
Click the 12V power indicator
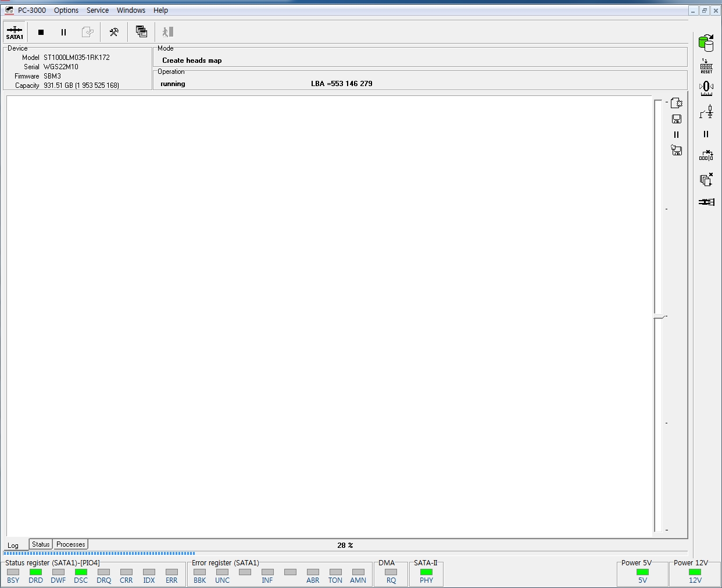point(695,572)
